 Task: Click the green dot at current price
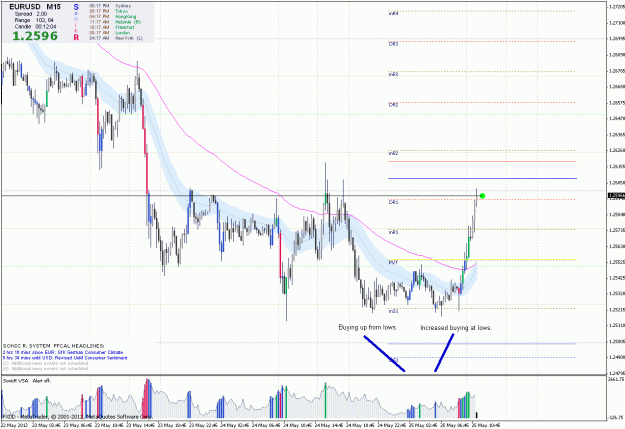482,196
